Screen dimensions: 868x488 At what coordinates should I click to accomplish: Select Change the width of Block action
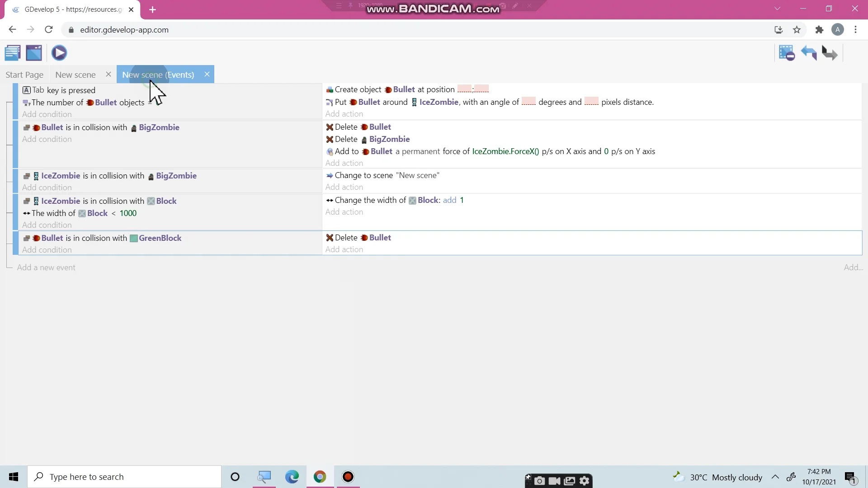tap(395, 200)
